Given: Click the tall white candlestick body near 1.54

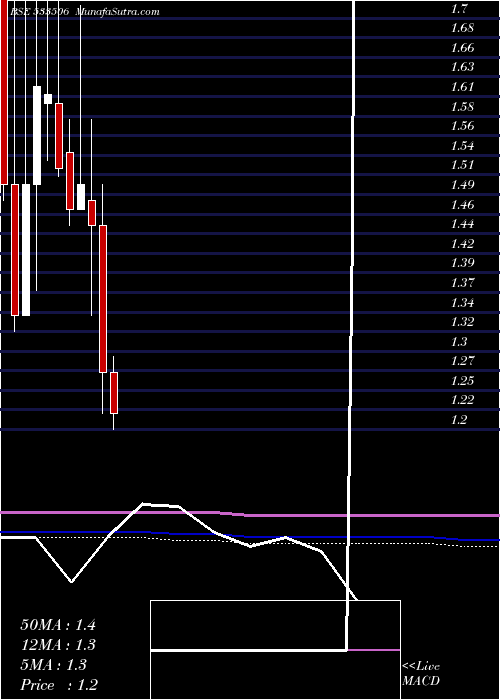Looking at the screenshot, I should click(x=37, y=135).
